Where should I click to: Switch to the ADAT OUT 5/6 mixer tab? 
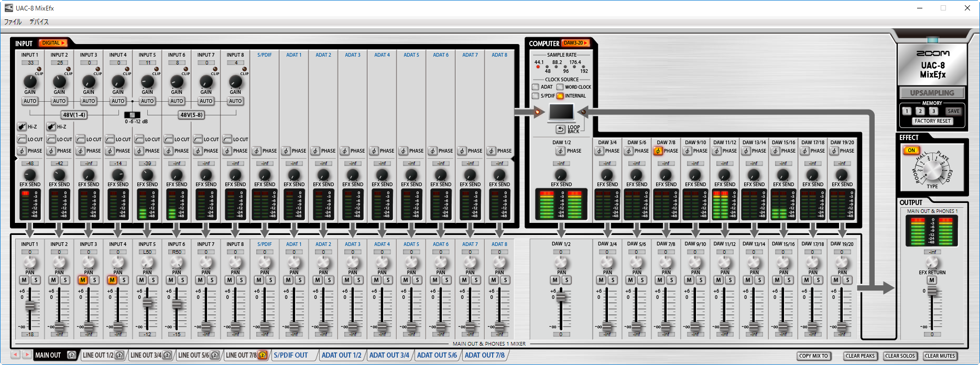pyautogui.click(x=437, y=355)
